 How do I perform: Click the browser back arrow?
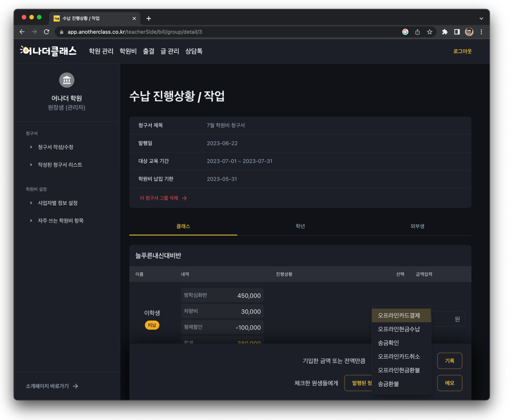pos(22,32)
